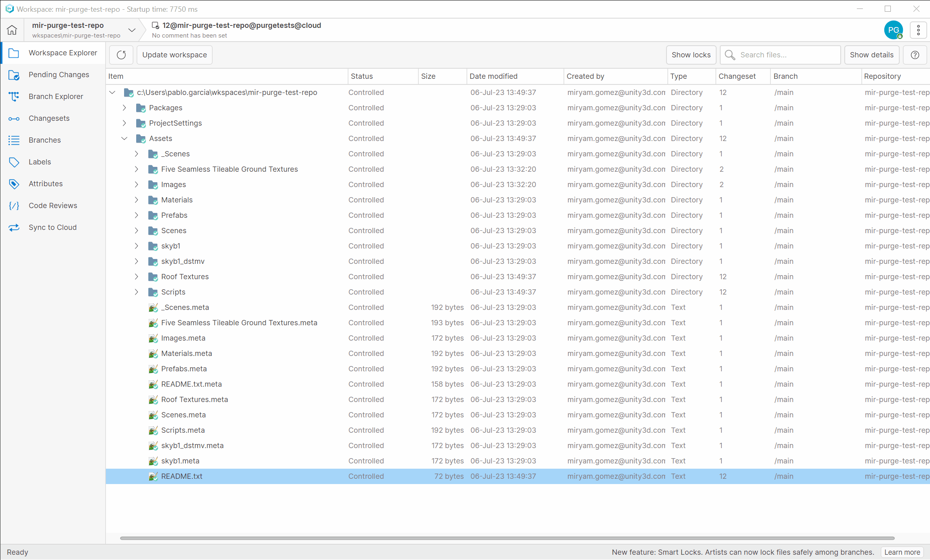Open the Changesets panel
The height and width of the screenshot is (560, 930).
click(x=49, y=118)
